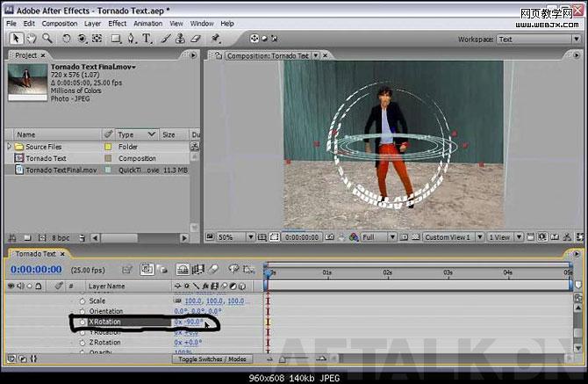
Task: Click the timeline current time display
Action: coord(36,270)
